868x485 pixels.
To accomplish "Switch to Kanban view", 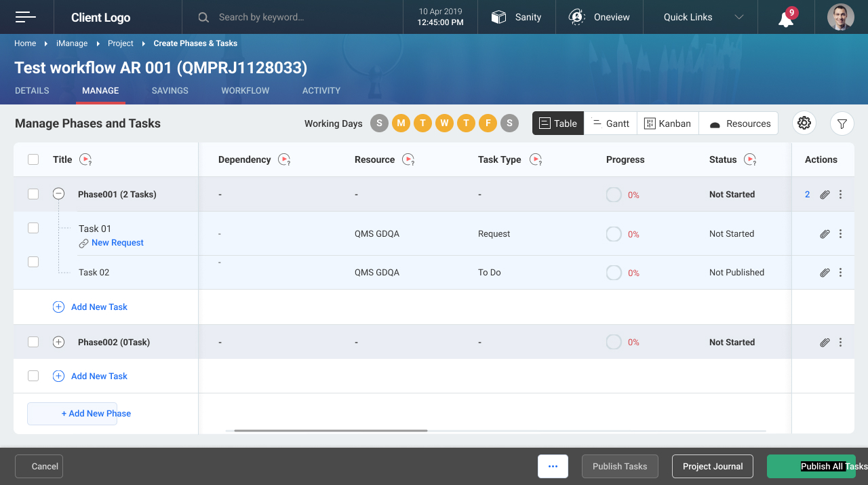I will click(x=667, y=123).
